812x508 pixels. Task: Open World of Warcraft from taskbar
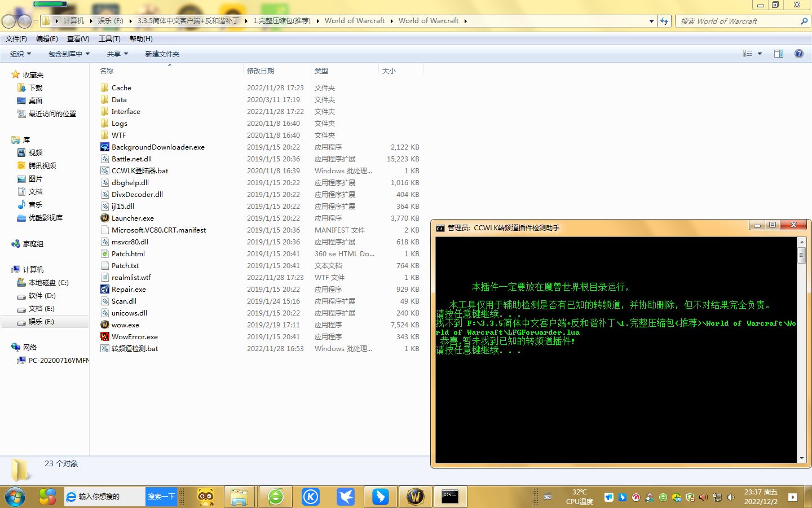point(415,497)
